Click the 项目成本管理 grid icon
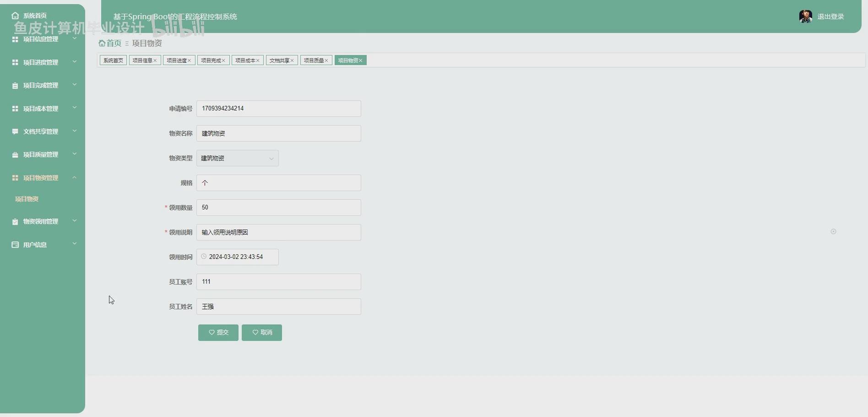Image resolution: width=868 pixels, height=417 pixels. 15,109
